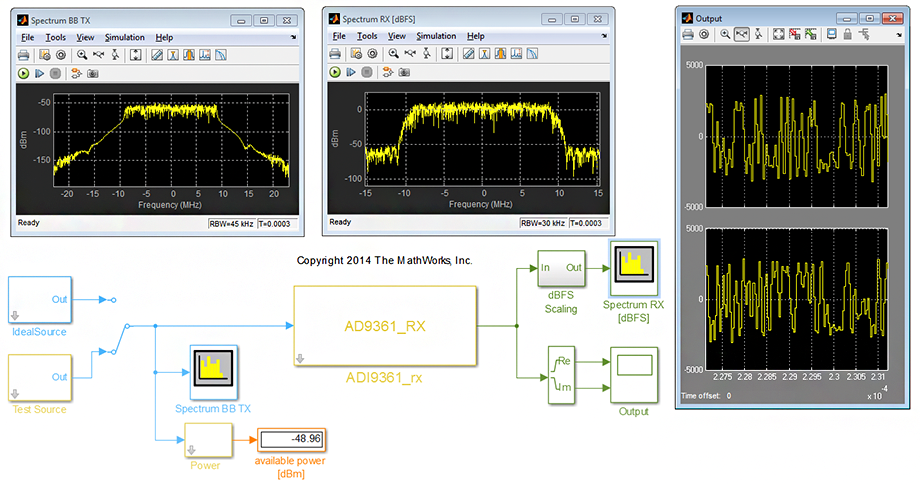Take snapshot in Spectrum RX window
This screenshot has height=485, width=920.
coord(404,72)
